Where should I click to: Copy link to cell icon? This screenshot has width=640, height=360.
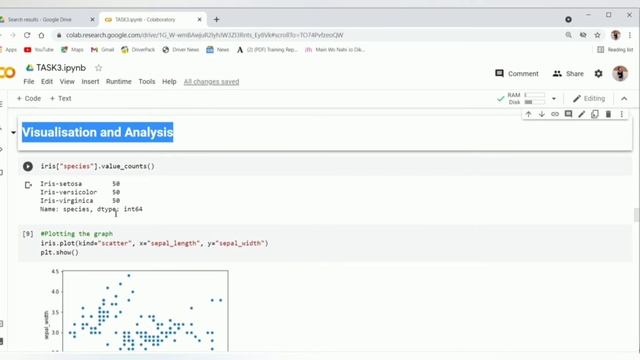[x=555, y=114]
